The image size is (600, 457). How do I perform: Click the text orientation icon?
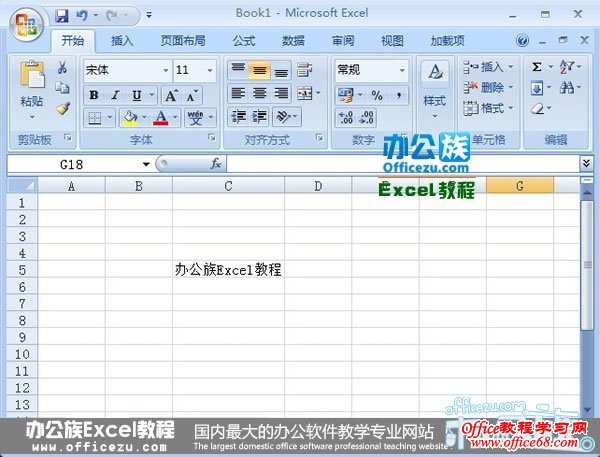284,117
